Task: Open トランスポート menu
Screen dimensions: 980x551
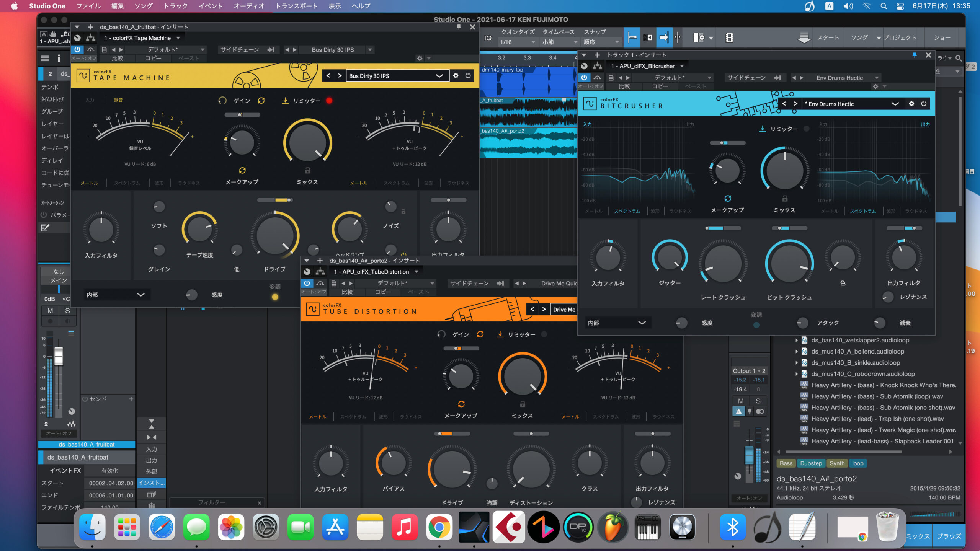Action: tap(296, 6)
